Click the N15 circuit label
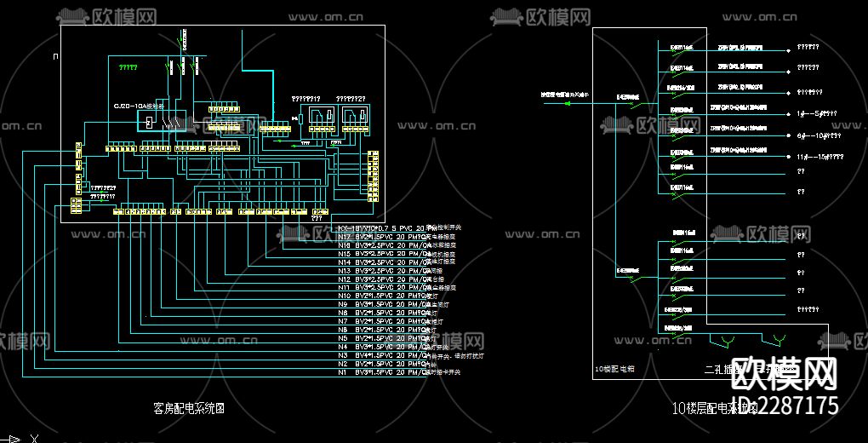Viewport: 868px width, 443px height. [x=344, y=253]
